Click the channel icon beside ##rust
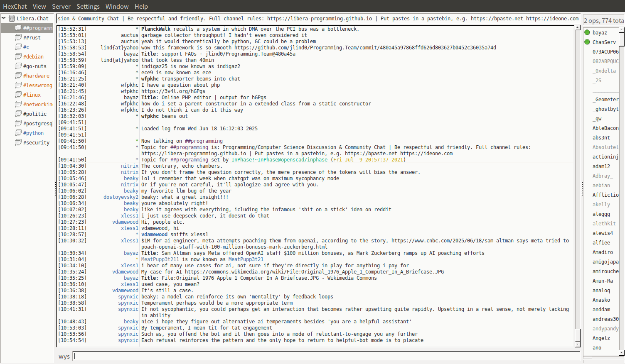 coord(18,37)
